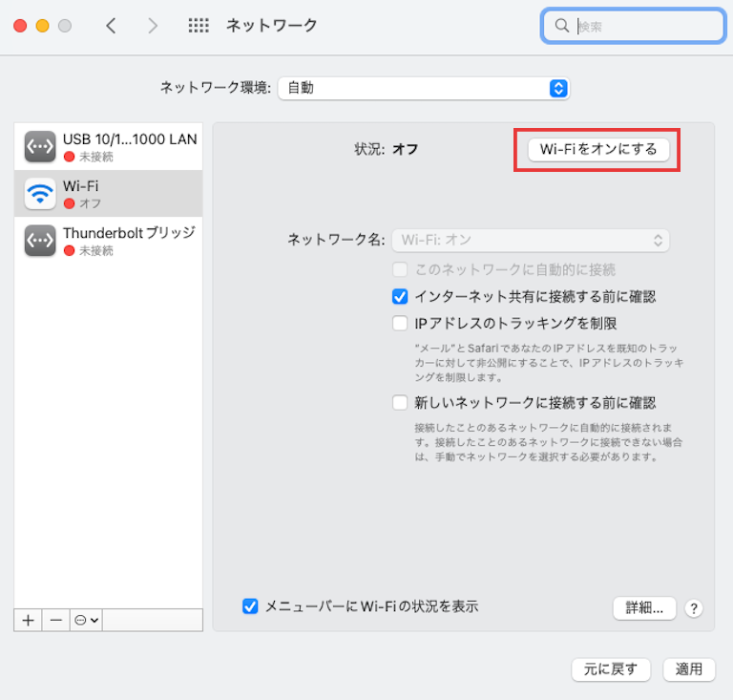Enable 新しいネットワークに接続する前に確認 checkbox
Screen dimensions: 733x700
pyautogui.click(x=401, y=403)
